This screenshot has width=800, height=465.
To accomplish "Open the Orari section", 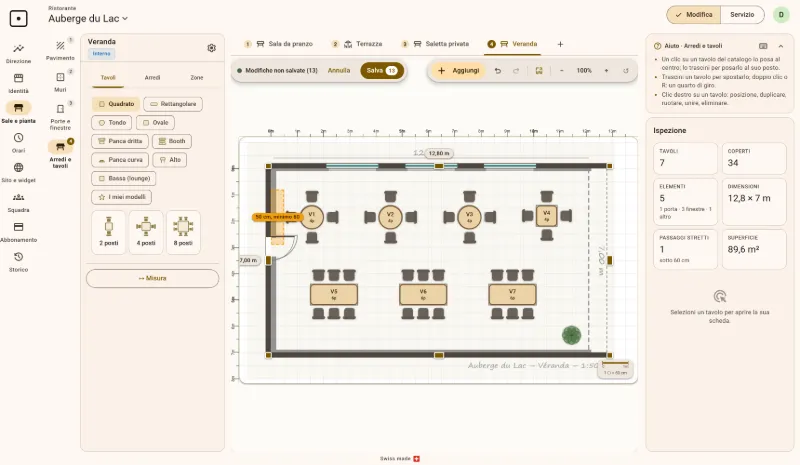I will pyautogui.click(x=18, y=142).
